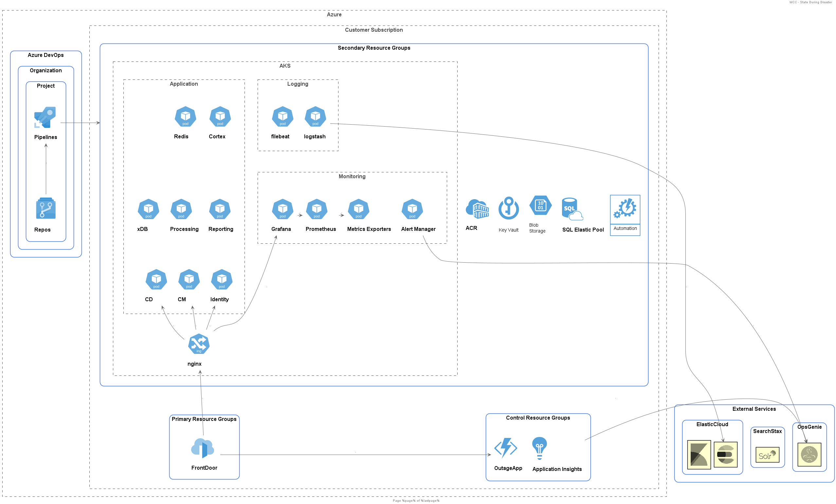Select the Grafana pod icon
836x504 pixels.
coord(282,209)
